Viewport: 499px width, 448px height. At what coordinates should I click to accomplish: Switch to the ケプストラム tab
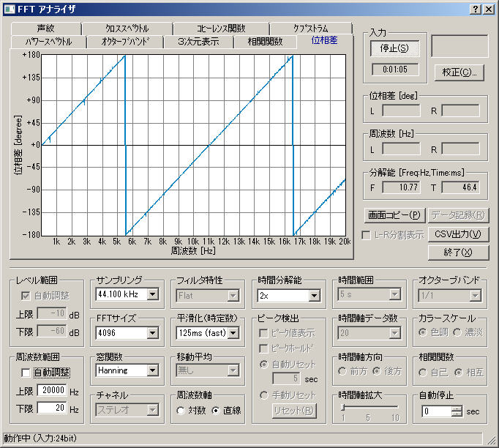[x=311, y=29]
